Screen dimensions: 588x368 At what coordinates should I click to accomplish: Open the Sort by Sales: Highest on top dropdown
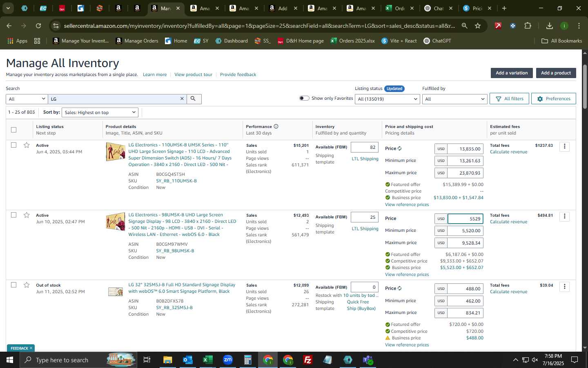(x=100, y=112)
